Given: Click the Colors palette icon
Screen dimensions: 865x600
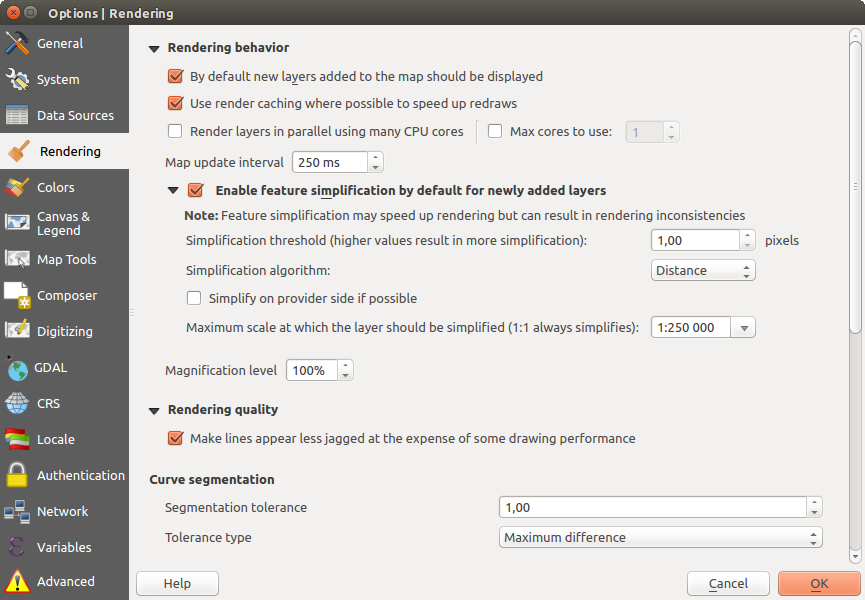Looking at the screenshot, I should point(18,188).
